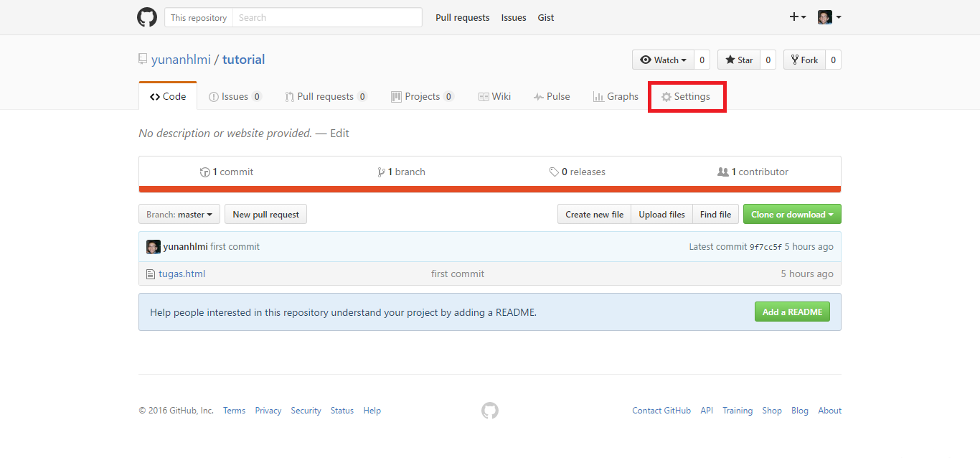This screenshot has height=458, width=980.
Task: Open the plus create-new menu
Action: pos(798,17)
